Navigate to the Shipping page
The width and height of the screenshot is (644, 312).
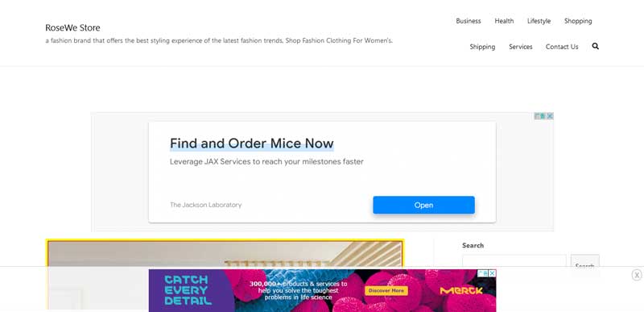point(482,47)
